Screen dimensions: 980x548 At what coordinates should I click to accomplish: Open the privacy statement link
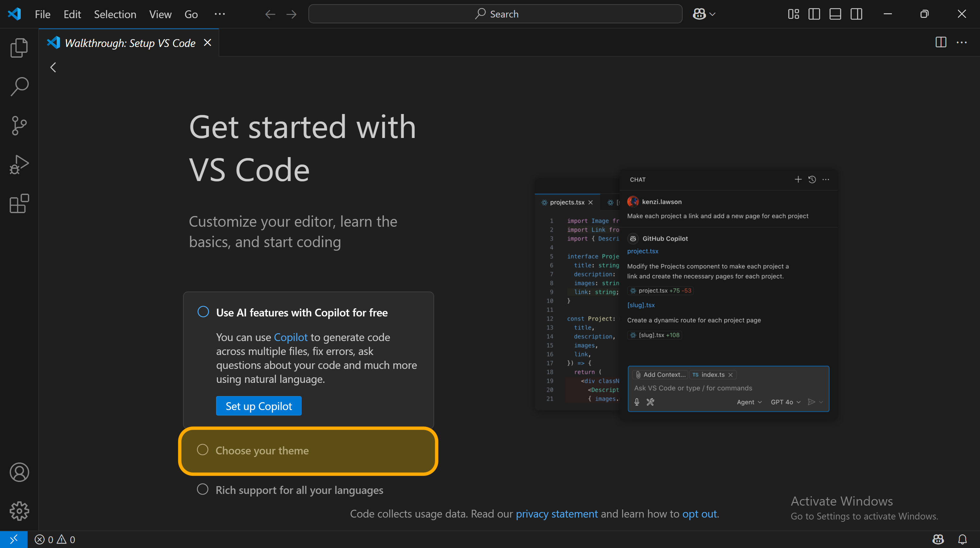(557, 514)
